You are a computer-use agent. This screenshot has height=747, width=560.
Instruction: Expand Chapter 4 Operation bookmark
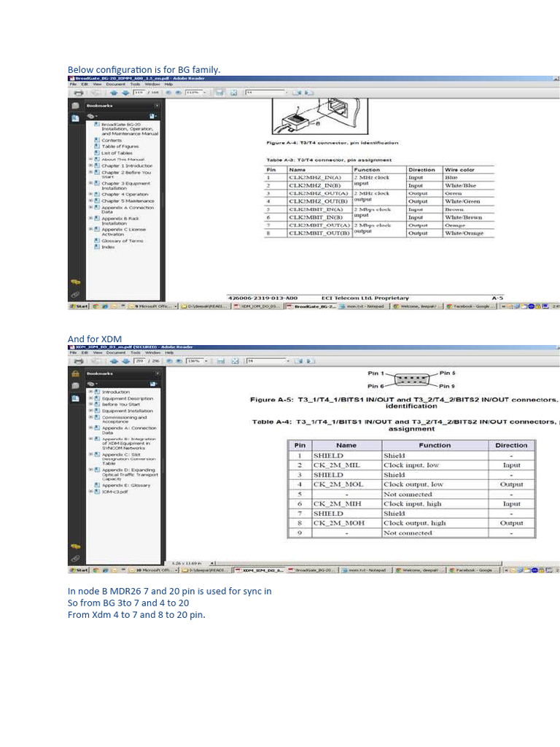click(90, 194)
